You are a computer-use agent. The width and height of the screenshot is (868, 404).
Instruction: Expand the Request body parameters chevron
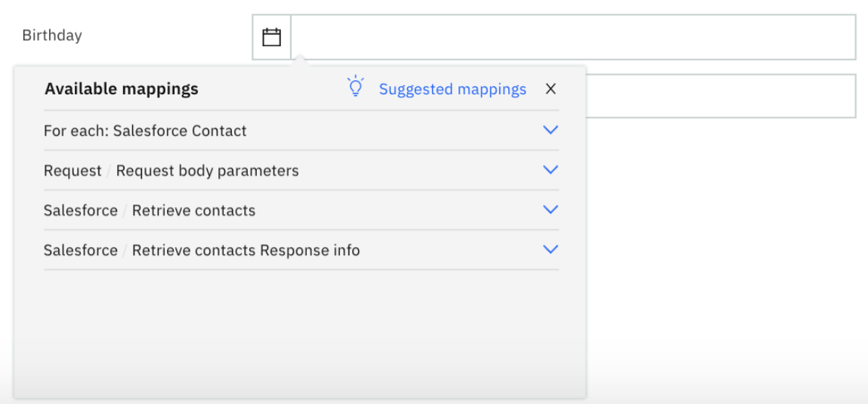point(551,170)
